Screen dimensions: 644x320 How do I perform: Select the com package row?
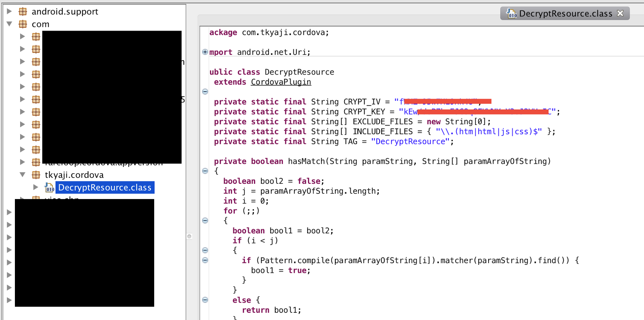(x=41, y=24)
